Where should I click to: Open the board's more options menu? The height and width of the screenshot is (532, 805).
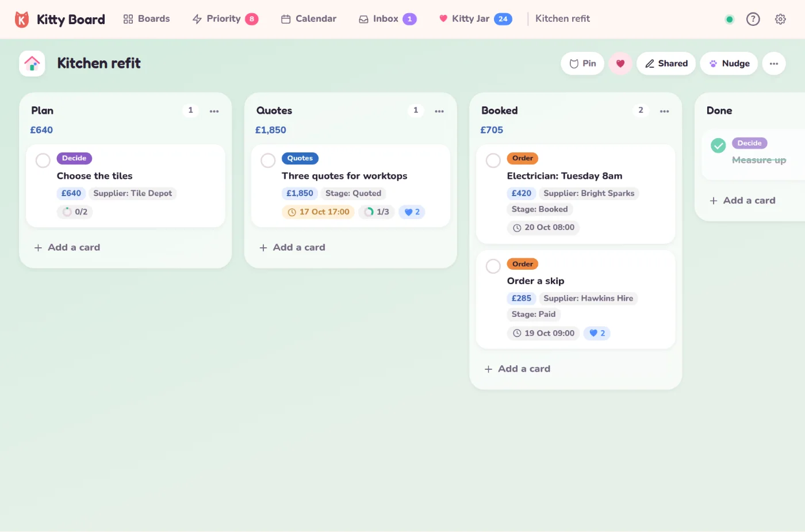774,63
